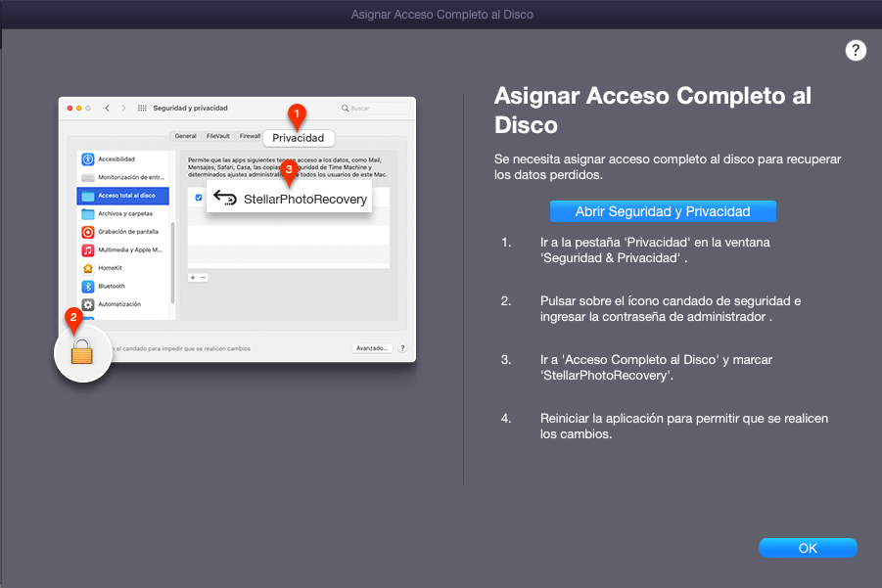Click the heading 'Asignar Acceso Completo al Disco'
This screenshot has height=588, width=882.
click(x=653, y=111)
